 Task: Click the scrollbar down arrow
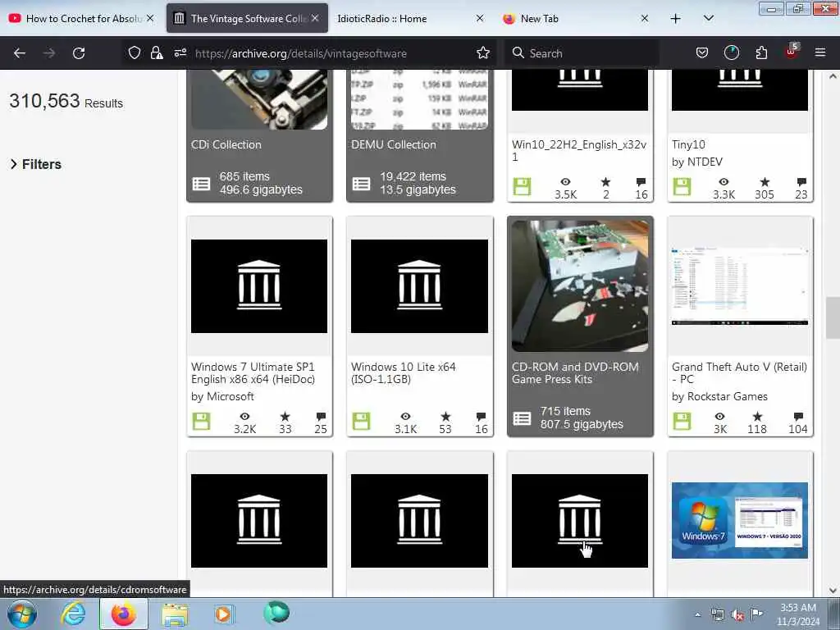click(833, 591)
